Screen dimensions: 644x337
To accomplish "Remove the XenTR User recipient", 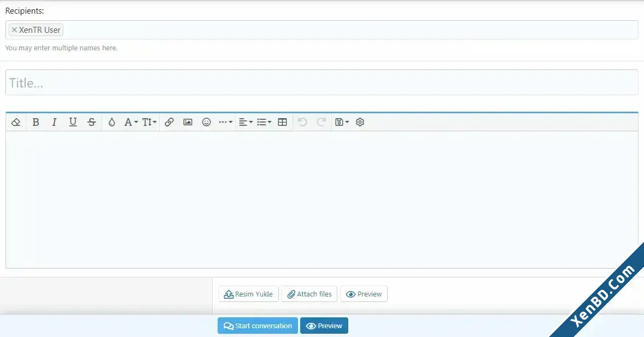I will point(14,30).
